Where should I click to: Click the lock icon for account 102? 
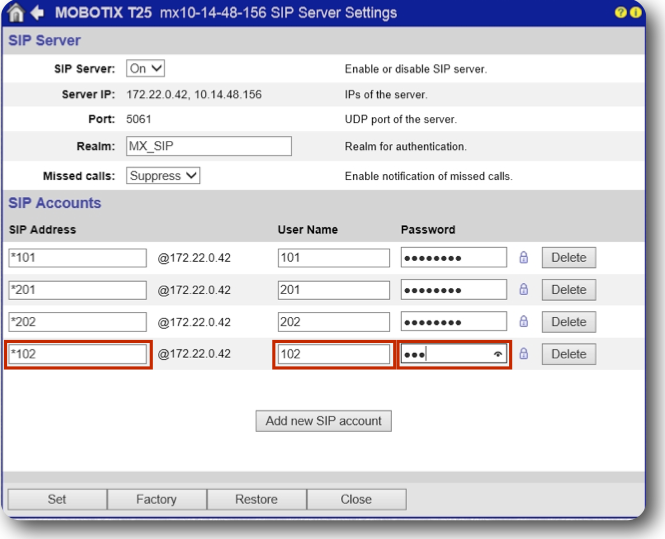click(x=523, y=354)
